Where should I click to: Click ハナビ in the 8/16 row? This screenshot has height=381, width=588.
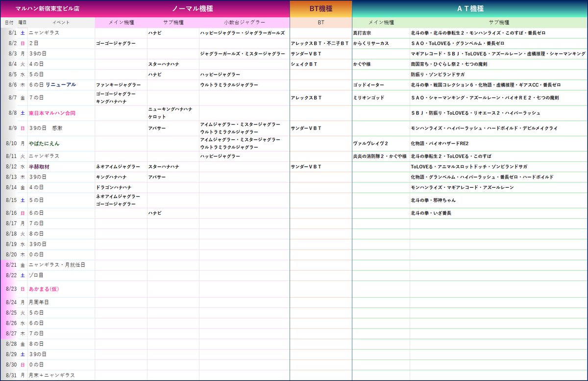pos(155,213)
